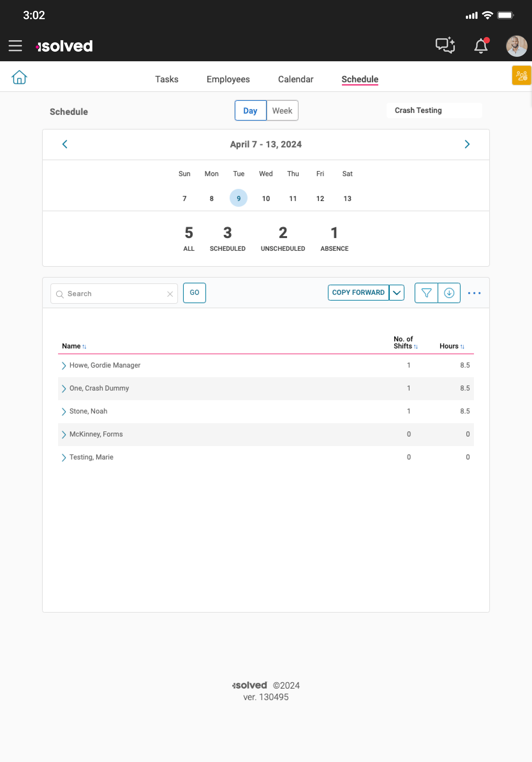Viewport: 532px width, 762px height.
Task: Clear the search field with the X
Action: tap(170, 294)
